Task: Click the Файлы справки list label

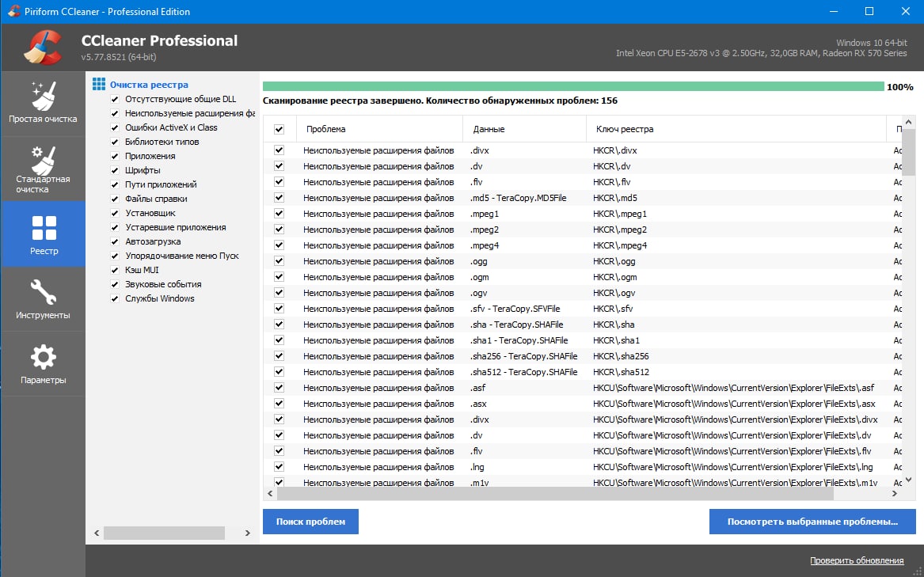Action: pyautogui.click(x=156, y=199)
